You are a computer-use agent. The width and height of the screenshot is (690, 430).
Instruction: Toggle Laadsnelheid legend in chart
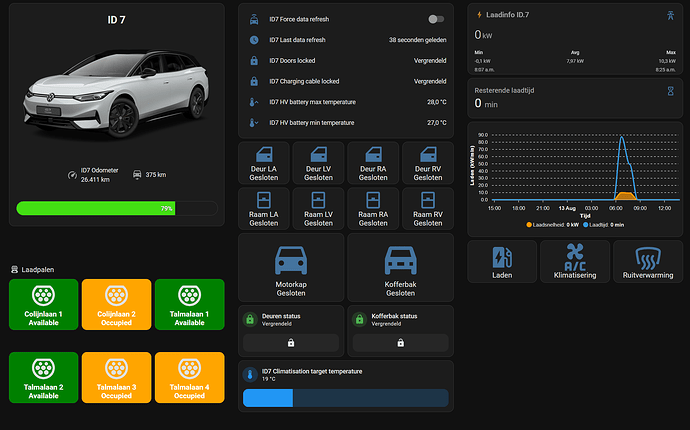tap(552, 225)
